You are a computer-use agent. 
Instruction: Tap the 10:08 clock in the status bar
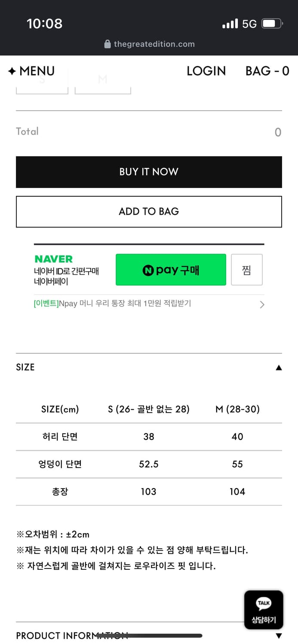pyautogui.click(x=44, y=24)
